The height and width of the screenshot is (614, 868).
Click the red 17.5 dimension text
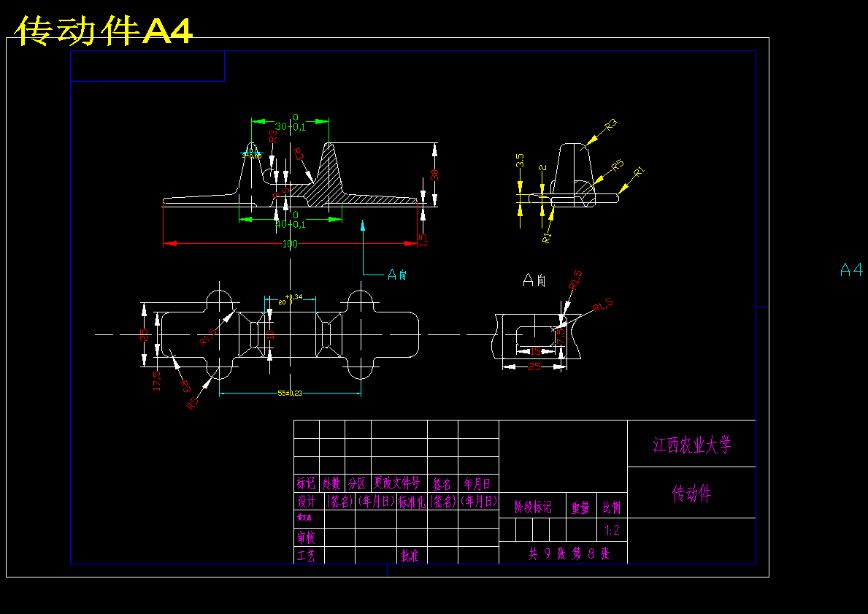pyautogui.click(x=157, y=381)
